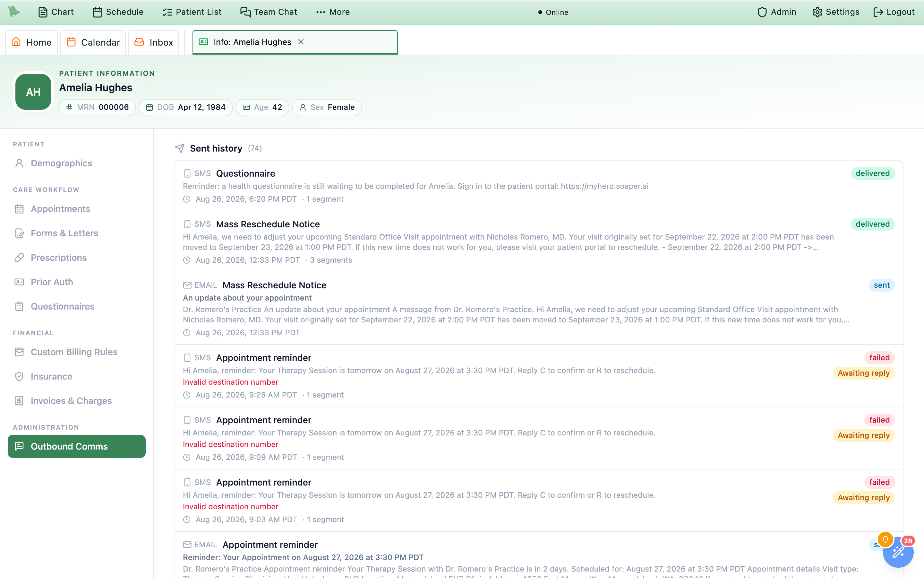The image size is (924, 578).
Task: Click the Appointments calendar icon
Action: pyautogui.click(x=19, y=209)
